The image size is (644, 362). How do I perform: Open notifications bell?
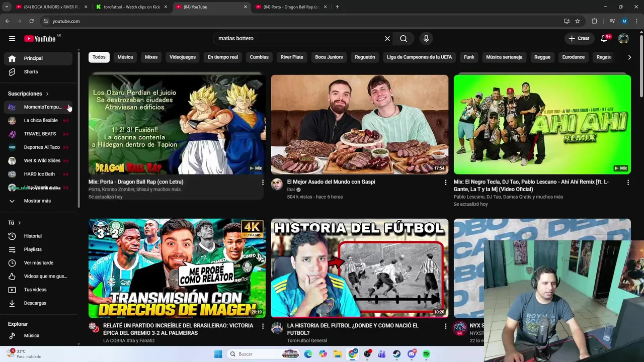[604, 39]
